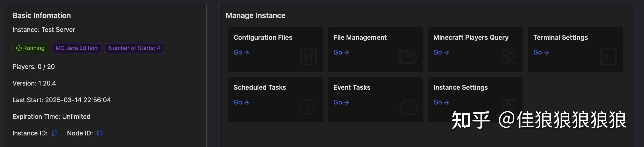Open Configuration Files via Go link

[x=241, y=52]
